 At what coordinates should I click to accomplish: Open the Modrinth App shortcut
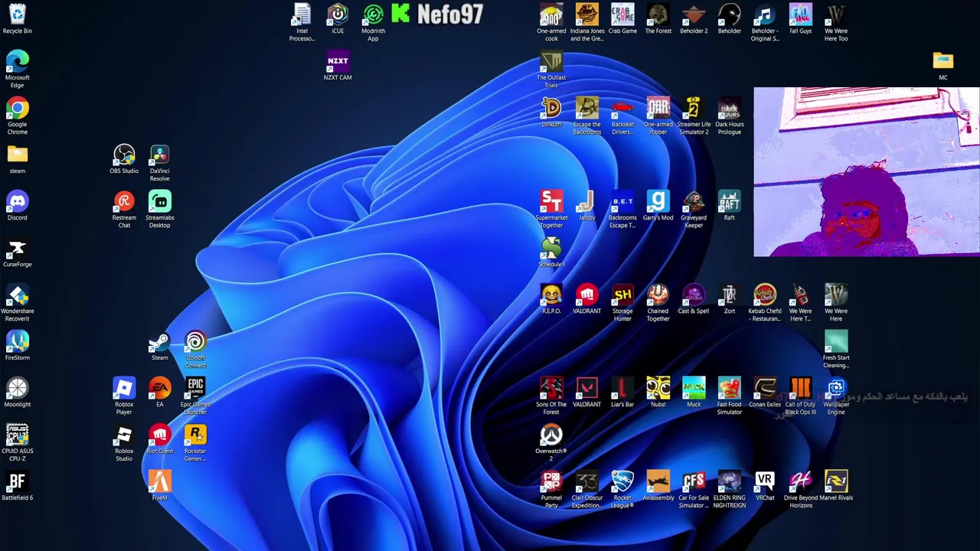[x=373, y=23]
